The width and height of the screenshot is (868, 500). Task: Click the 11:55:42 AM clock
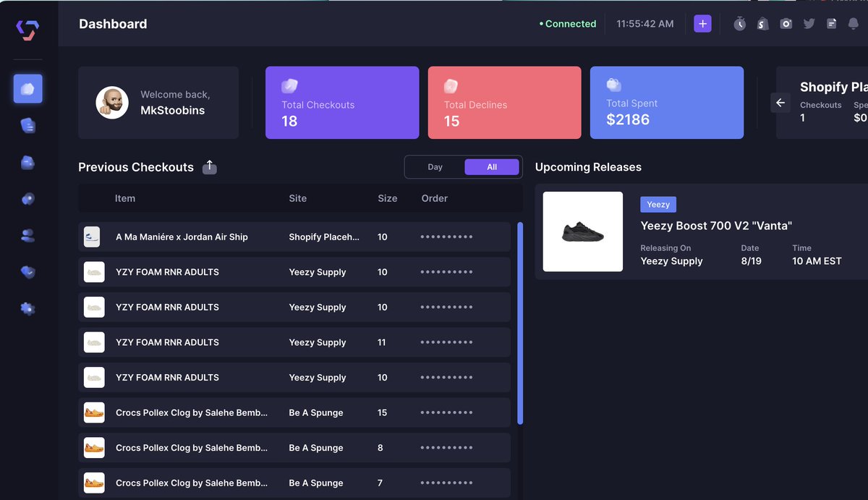click(x=645, y=24)
